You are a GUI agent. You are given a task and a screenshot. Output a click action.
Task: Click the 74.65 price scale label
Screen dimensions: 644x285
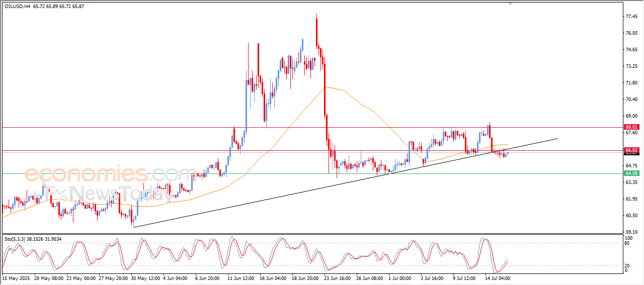click(632, 50)
